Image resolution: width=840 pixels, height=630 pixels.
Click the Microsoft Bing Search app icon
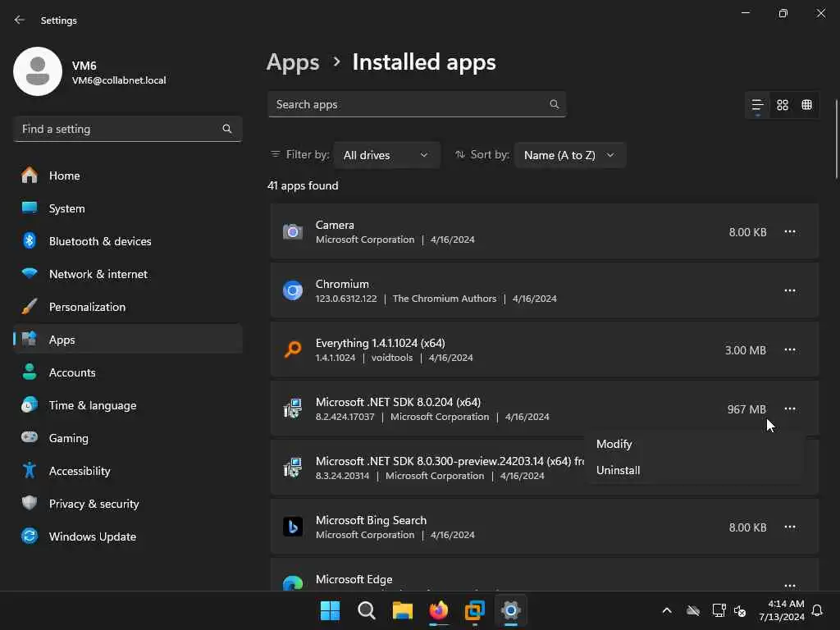click(293, 527)
